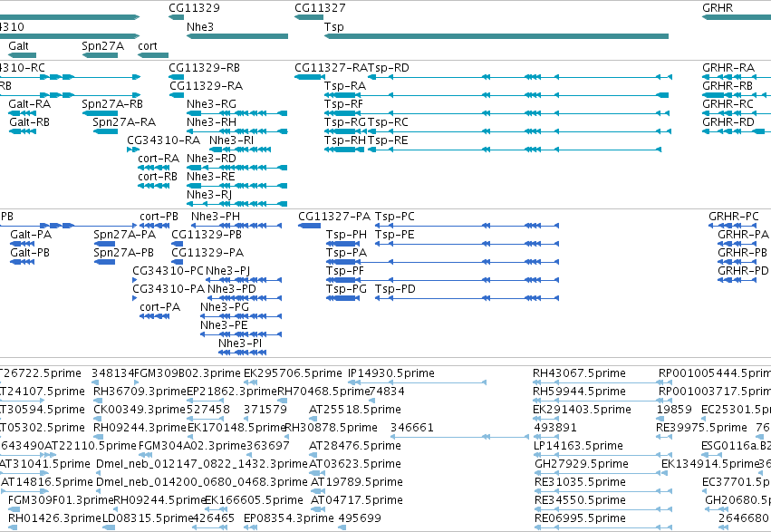
Task: Click the Spn27A-RB transcript label
Action: coord(112,104)
